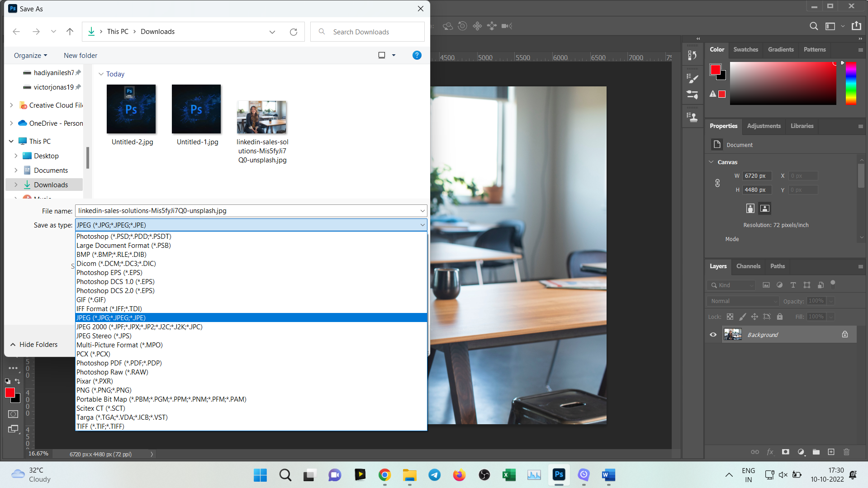Open Documents folder in sidebar
This screenshot has width=868, height=488.
(x=51, y=170)
